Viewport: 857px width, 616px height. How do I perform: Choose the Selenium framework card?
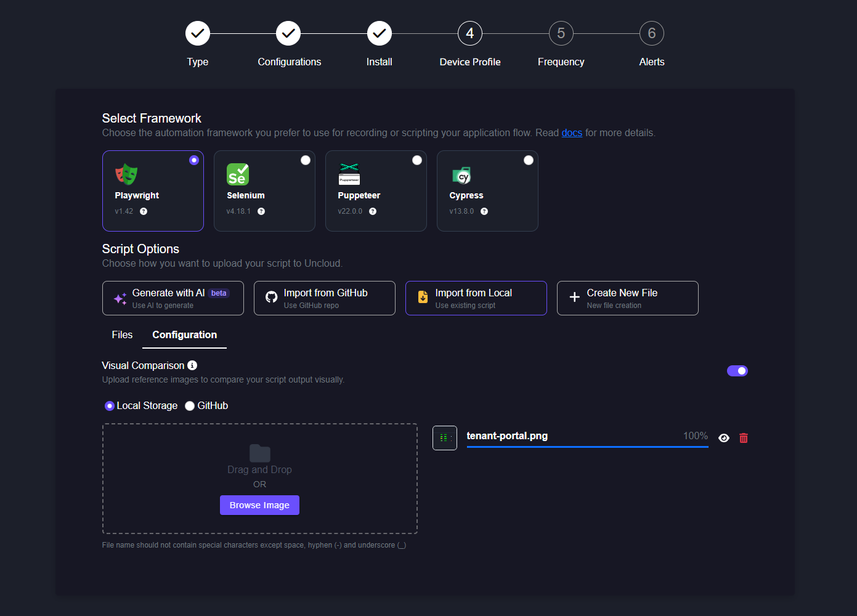(264, 191)
